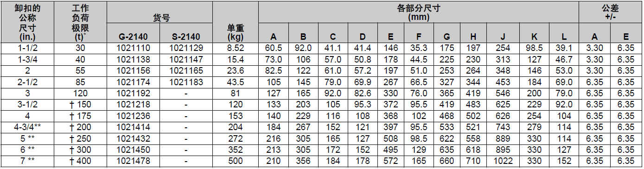Click the G-2140 column header
The width and height of the screenshot is (644, 169).
[x=133, y=37]
